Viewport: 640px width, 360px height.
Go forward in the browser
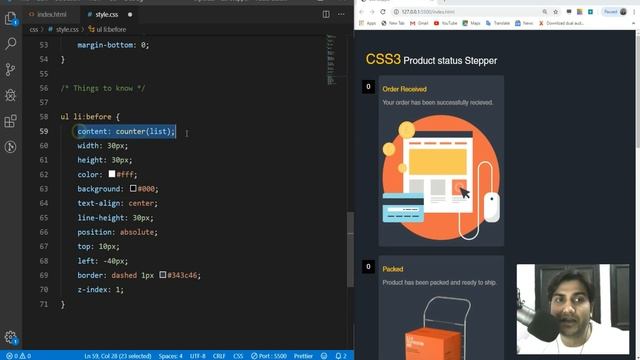(x=372, y=12)
